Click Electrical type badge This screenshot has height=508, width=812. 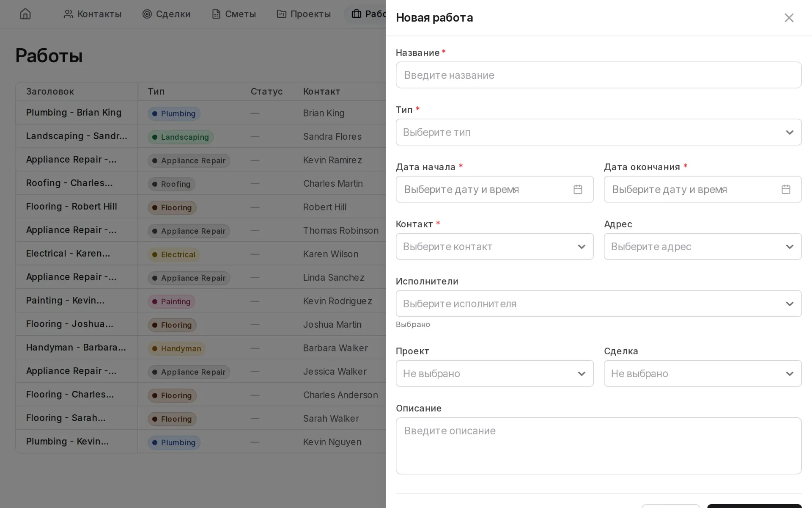pyautogui.click(x=174, y=254)
